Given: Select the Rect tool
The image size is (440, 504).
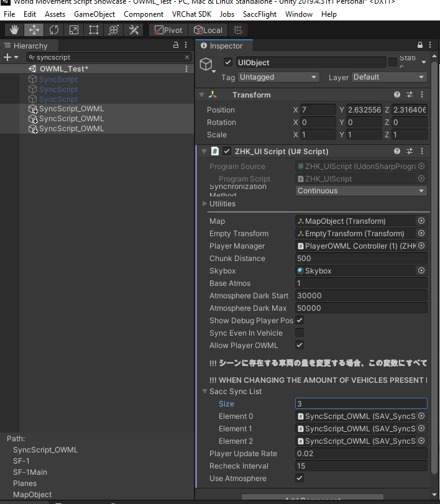Looking at the screenshot, I should click(93, 30).
